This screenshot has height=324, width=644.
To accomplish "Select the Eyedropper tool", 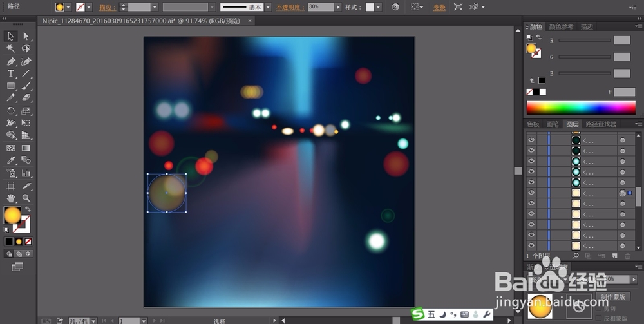I will tap(11, 160).
